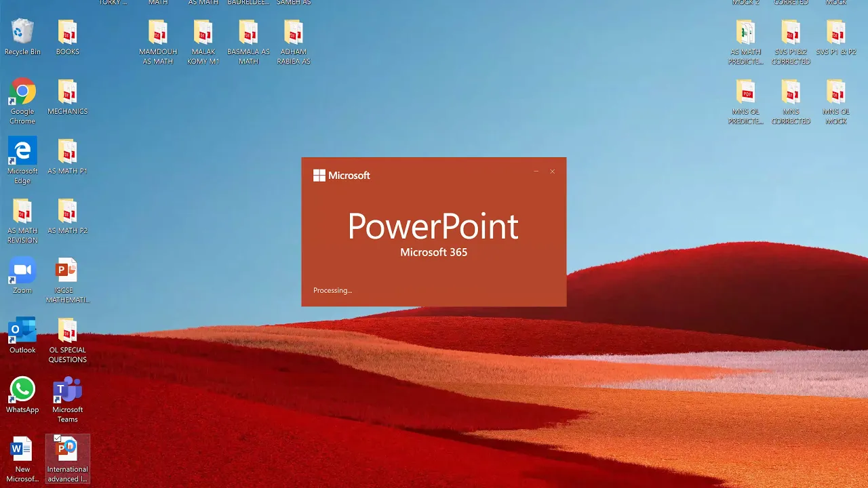
Task: Minimize the PowerPoint splash screen
Action: pyautogui.click(x=536, y=171)
